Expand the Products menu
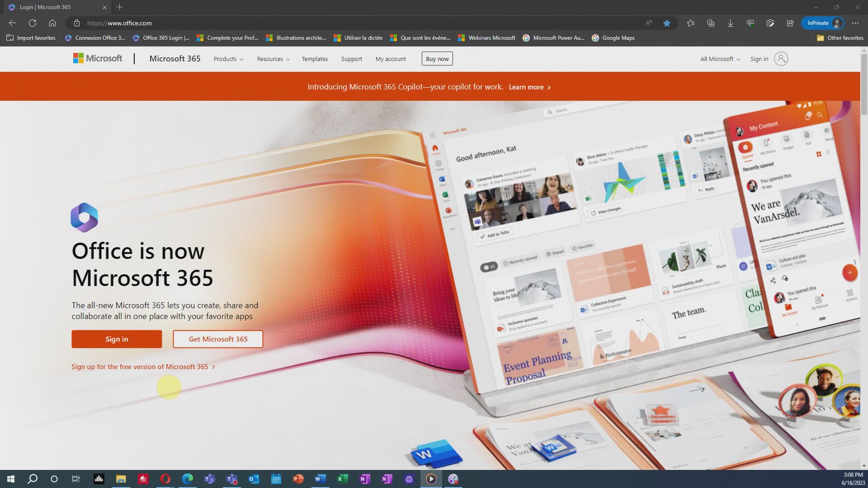Image resolution: width=868 pixels, height=488 pixels. coord(228,59)
